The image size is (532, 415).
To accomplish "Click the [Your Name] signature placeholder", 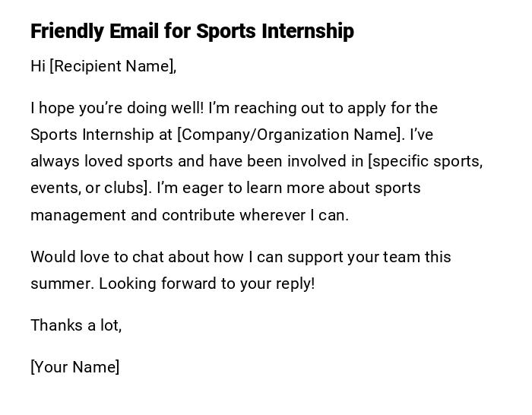I will coord(75,367).
